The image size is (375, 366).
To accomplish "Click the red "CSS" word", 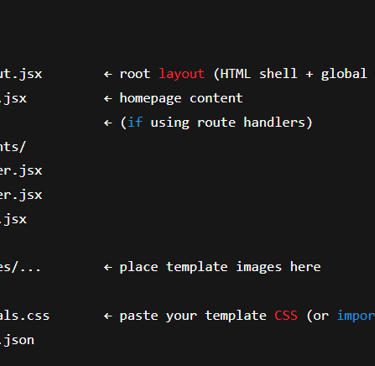I will (286, 315).
